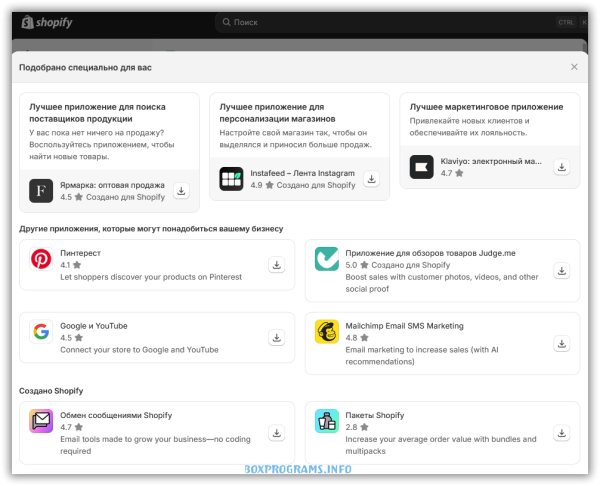Open the Пакеты Shopify bundles icon

pos(326,421)
